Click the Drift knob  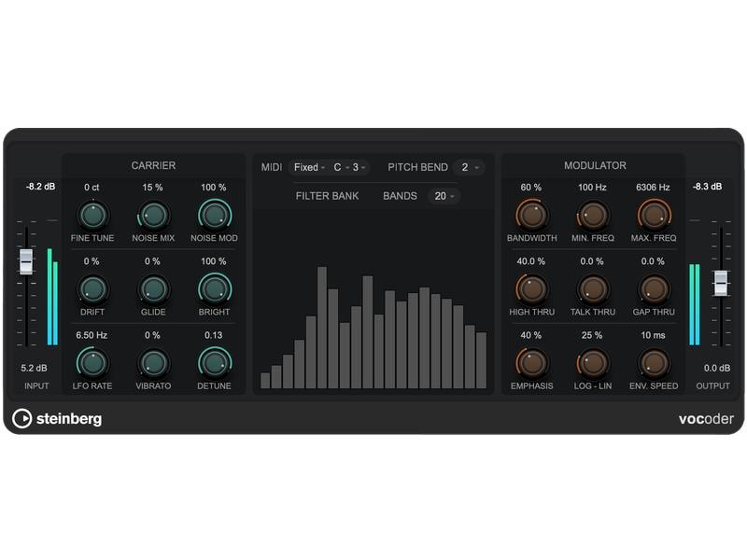[x=92, y=289]
